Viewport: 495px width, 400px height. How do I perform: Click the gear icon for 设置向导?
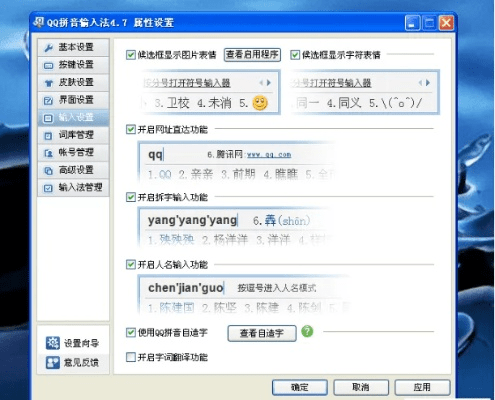(x=53, y=343)
